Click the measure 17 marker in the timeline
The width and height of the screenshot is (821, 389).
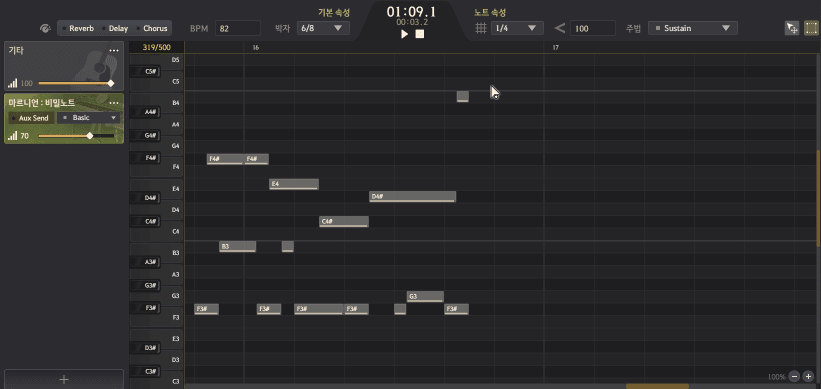coord(556,47)
